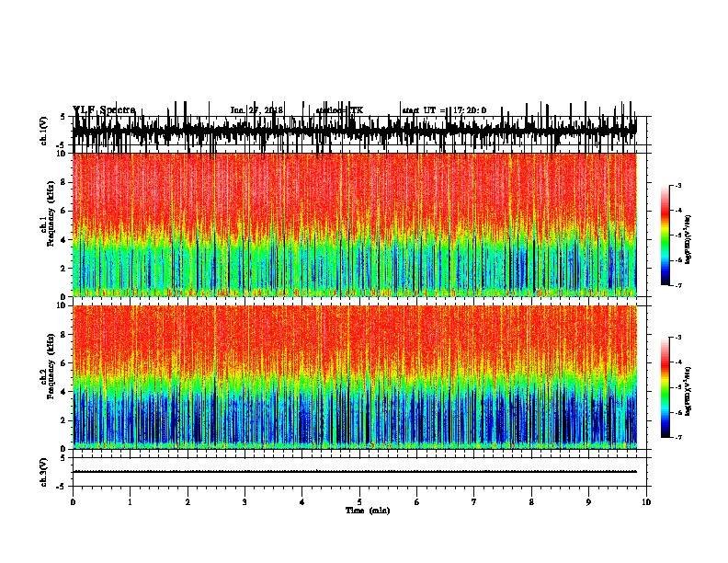Click the '6' kHz tick of ch.2 spectrogram
Viewport: 728px width, 563px height.
click(x=63, y=363)
